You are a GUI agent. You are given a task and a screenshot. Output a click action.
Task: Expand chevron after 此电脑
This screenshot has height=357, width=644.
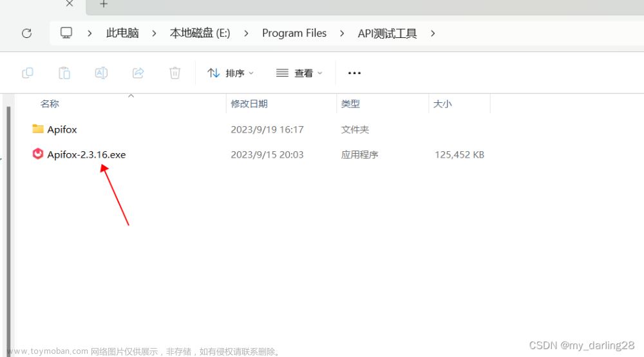tap(154, 33)
